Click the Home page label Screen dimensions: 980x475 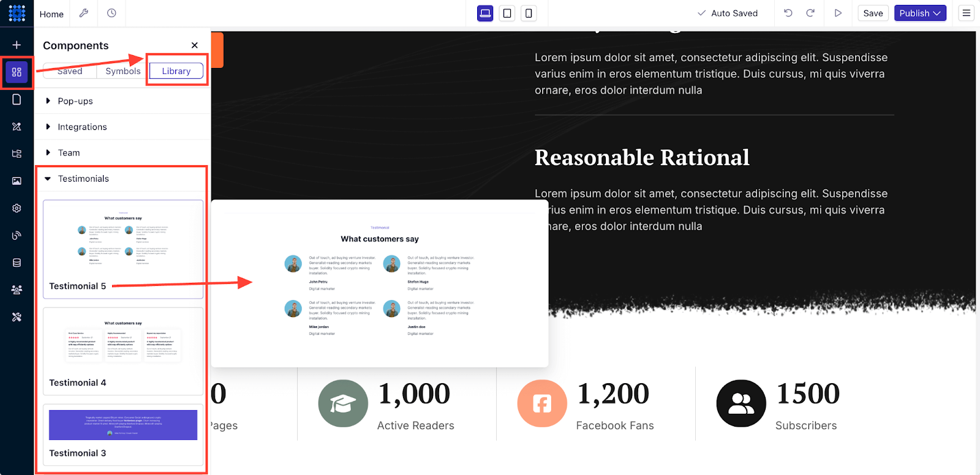pyautogui.click(x=51, y=13)
